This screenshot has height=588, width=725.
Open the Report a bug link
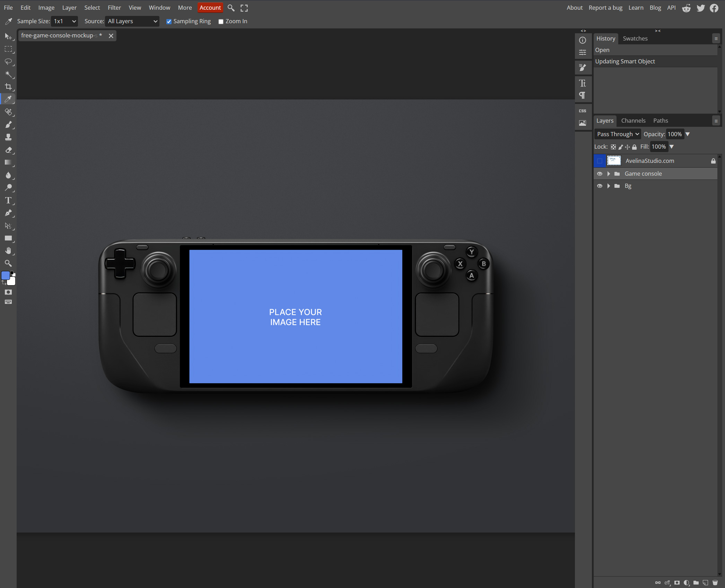tap(605, 8)
